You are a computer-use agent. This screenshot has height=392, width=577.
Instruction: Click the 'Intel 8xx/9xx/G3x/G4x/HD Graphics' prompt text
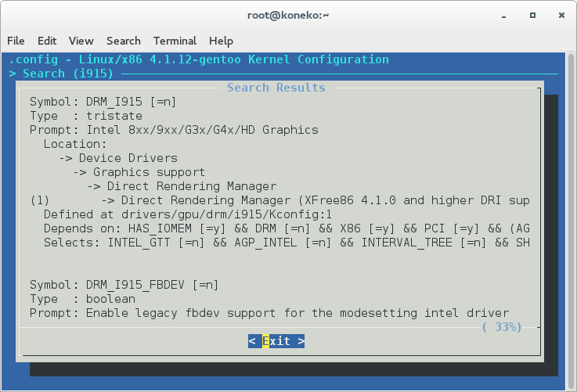(x=203, y=130)
